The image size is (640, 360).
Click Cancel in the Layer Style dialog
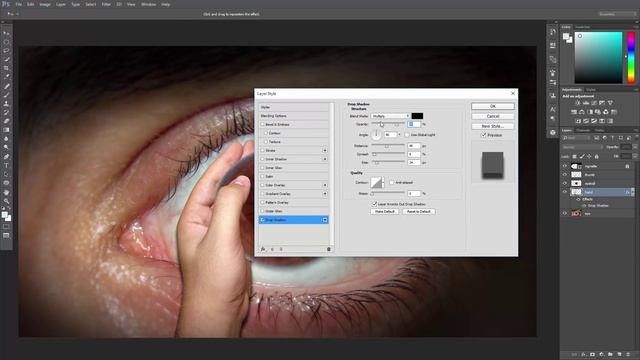pyautogui.click(x=493, y=116)
